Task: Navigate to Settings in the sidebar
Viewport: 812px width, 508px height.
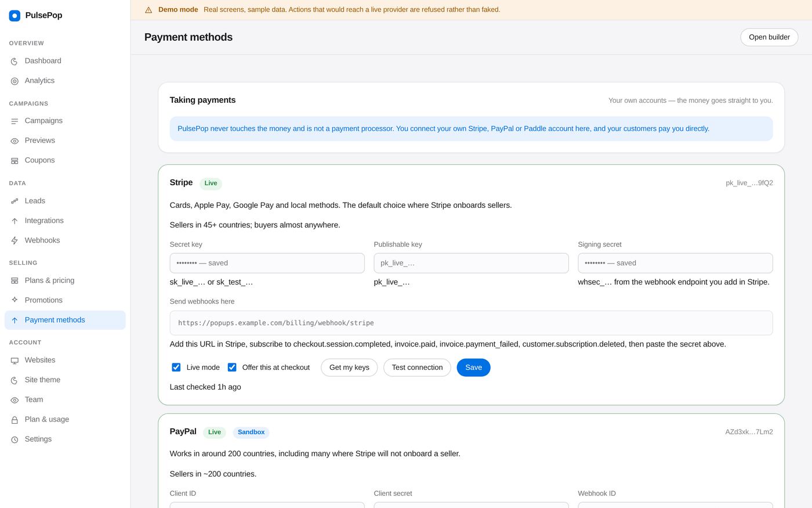Action: [65, 439]
